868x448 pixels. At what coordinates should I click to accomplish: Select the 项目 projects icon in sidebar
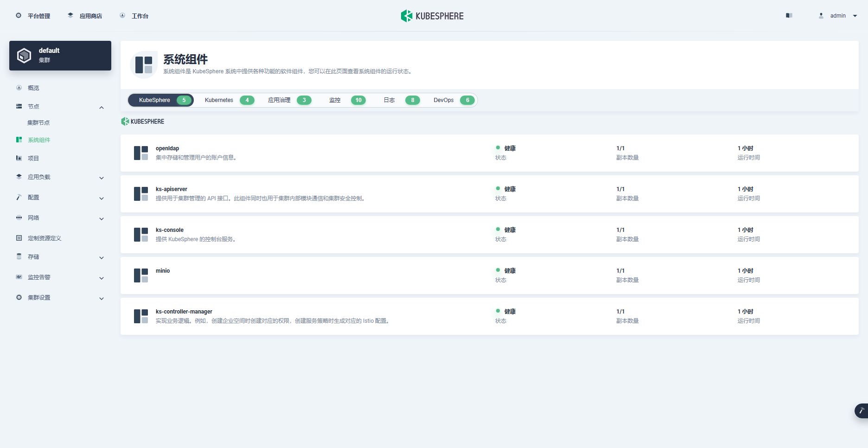click(x=19, y=158)
